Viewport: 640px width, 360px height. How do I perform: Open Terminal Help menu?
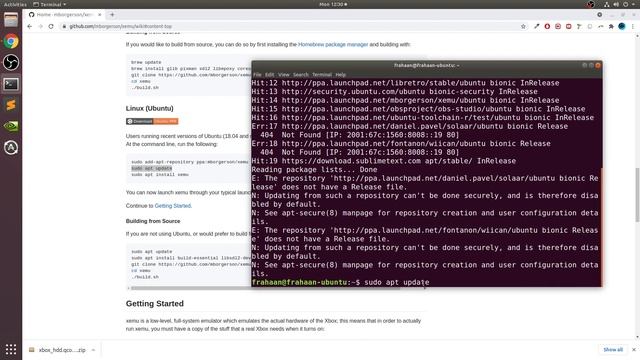pyautogui.click(x=340, y=75)
